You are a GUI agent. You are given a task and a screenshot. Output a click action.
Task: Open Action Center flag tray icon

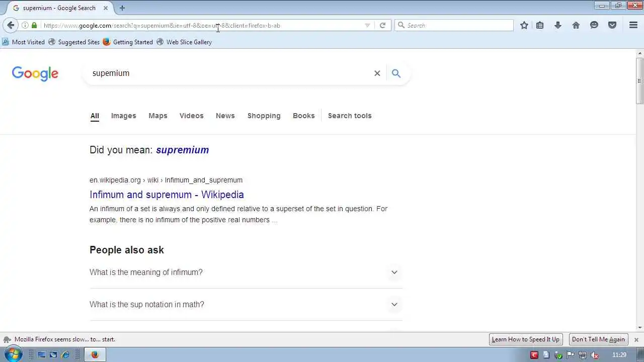pos(570,355)
